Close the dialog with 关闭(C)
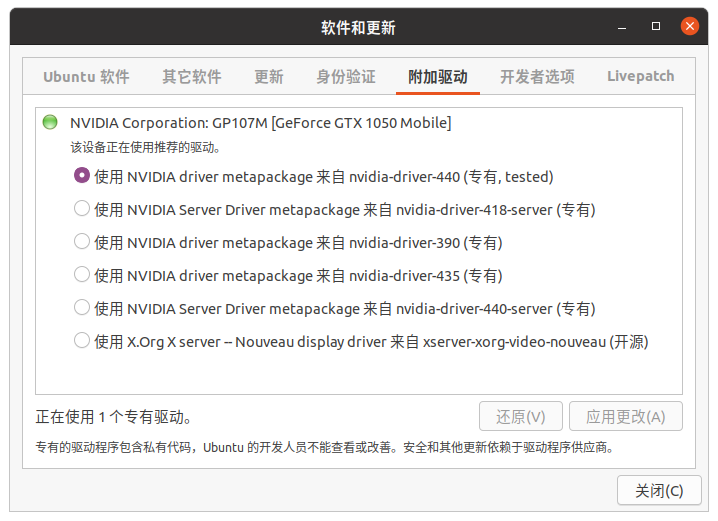Image resolution: width=718 pixels, height=521 pixels. pos(659,490)
